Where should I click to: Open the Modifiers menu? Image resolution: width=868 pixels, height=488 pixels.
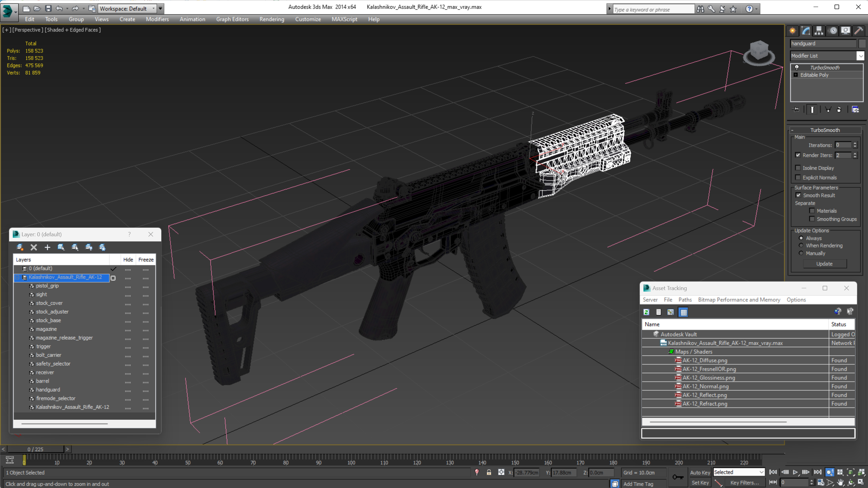tap(157, 19)
